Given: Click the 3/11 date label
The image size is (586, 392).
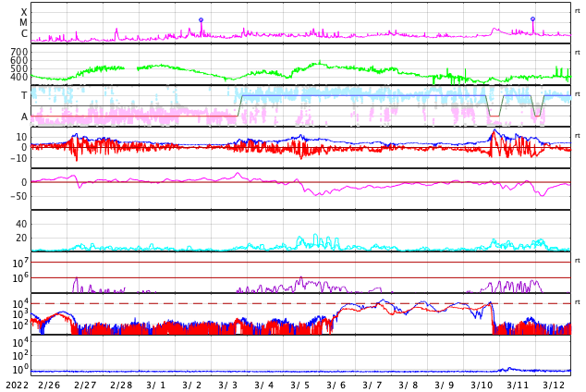Looking at the screenshot, I should coord(518,385).
